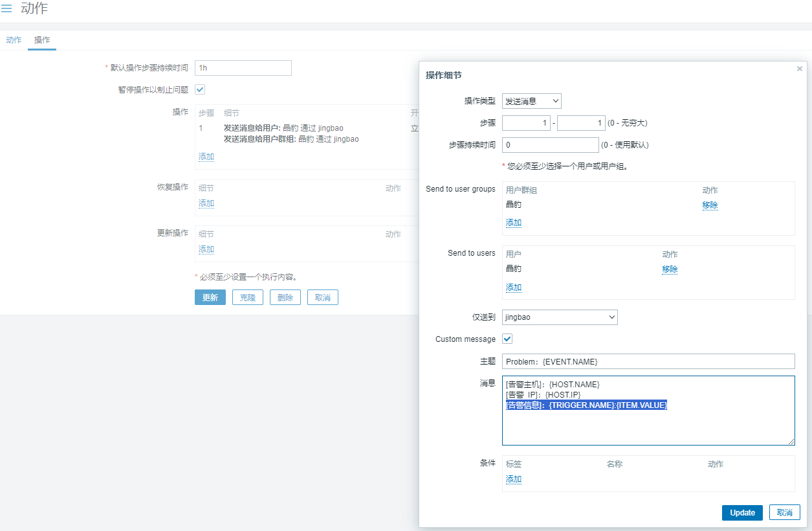Add a recovery operation under 恢复操作
812x531 pixels.
pyautogui.click(x=206, y=203)
